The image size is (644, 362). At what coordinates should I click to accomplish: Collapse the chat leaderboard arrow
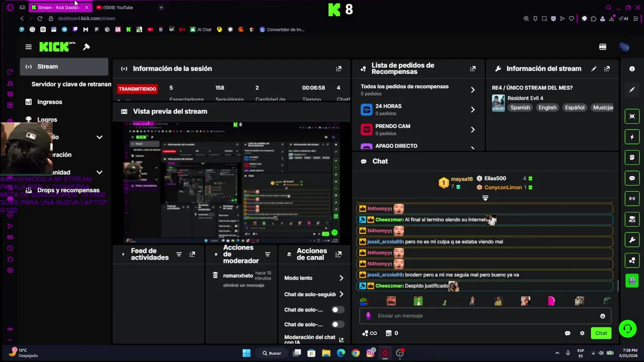tap(485, 198)
